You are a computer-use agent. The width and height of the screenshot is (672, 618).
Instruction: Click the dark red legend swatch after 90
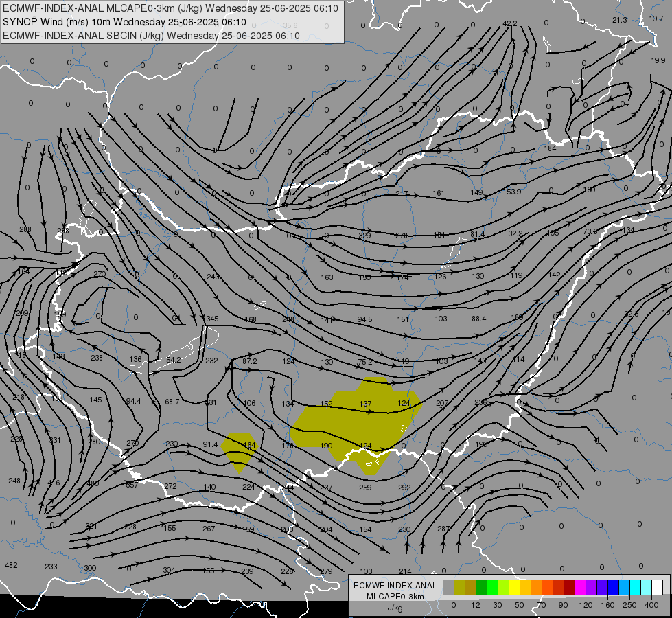[569, 588]
